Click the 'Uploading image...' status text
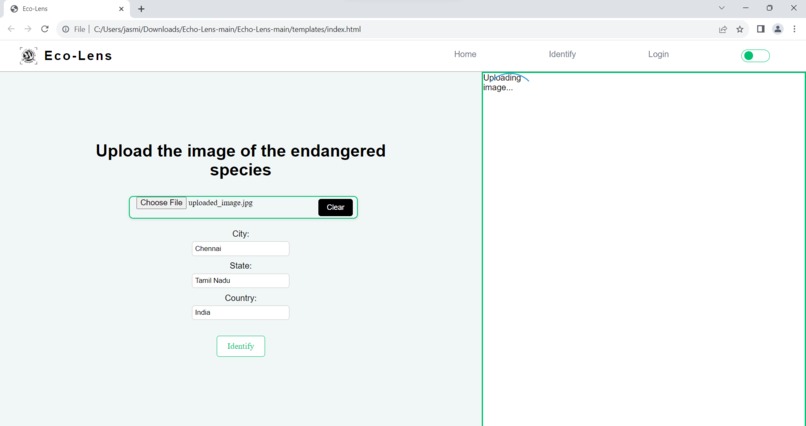Image resolution: width=806 pixels, height=426 pixels. coord(502,82)
